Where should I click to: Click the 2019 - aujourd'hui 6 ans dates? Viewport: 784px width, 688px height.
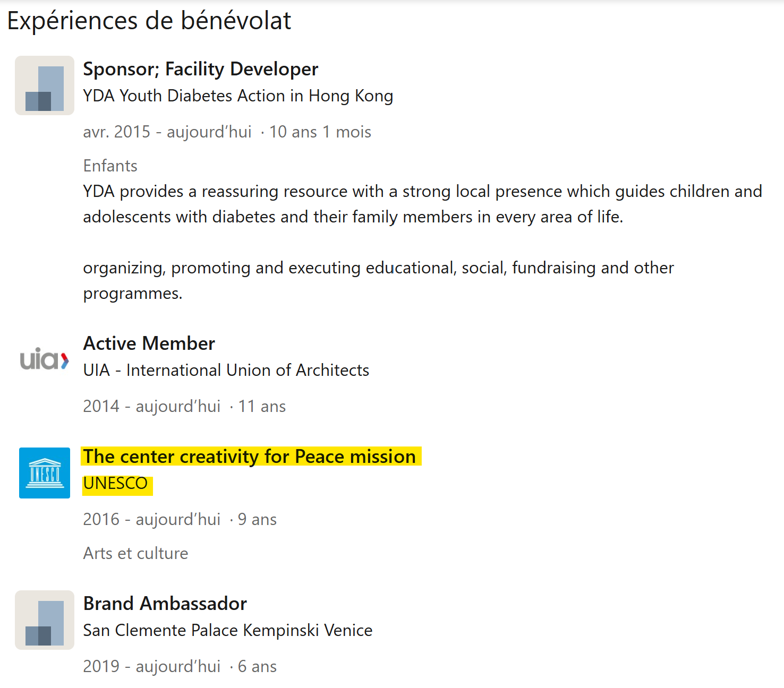(180, 666)
